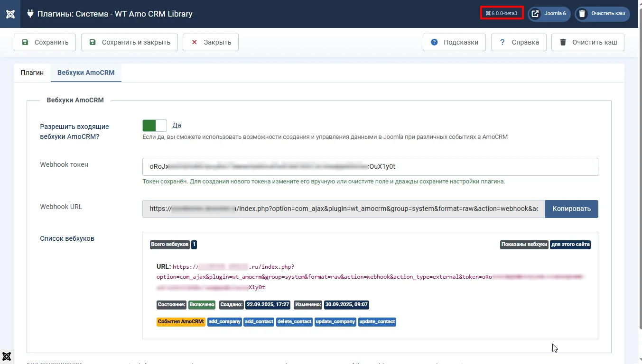642x364 pixels.
Task: Click 'Копировать' to copy Webhook URL
Action: pyautogui.click(x=571, y=209)
